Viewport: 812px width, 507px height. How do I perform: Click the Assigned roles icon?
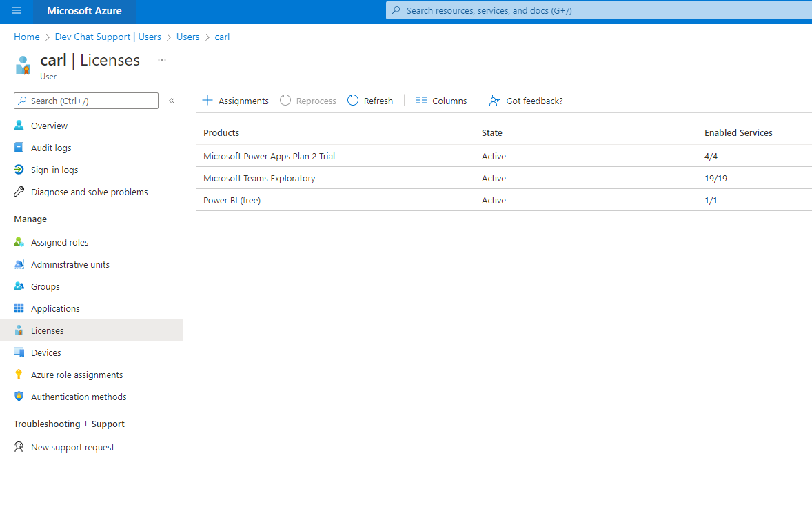(19, 242)
